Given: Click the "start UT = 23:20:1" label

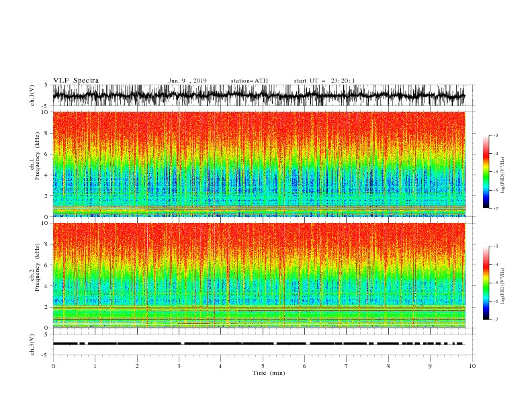Looking at the screenshot, I should pyautogui.click(x=324, y=81).
